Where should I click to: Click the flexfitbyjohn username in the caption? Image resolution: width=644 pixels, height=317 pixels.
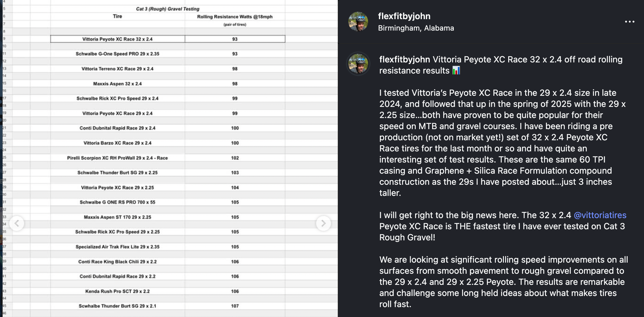click(405, 59)
